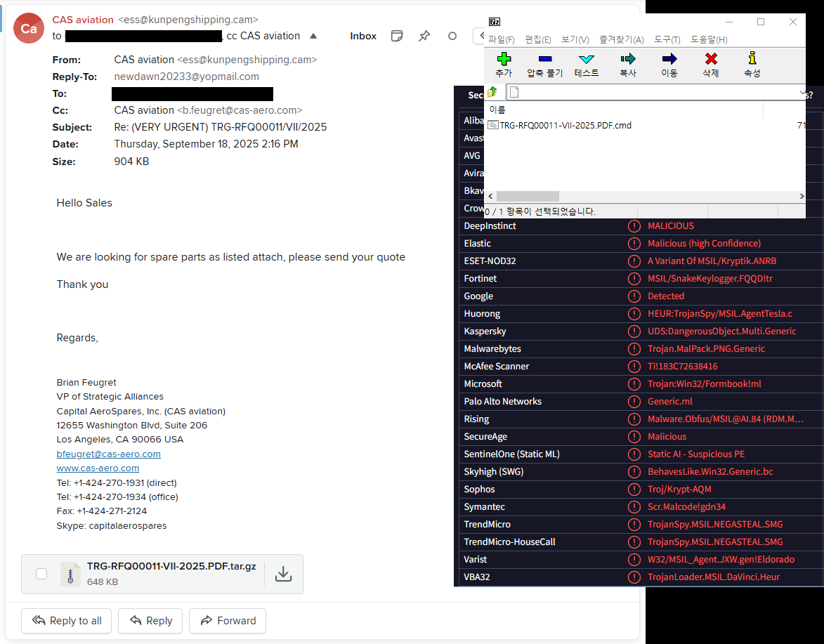The width and height of the screenshot is (824, 644).
Task: Open the Tools (도구) menu
Action: [667, 40]
